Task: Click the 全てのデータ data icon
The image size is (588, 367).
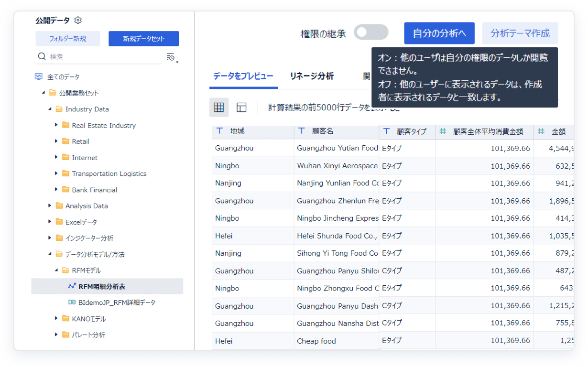Action: pyautogui.click(x=39, y=76)
